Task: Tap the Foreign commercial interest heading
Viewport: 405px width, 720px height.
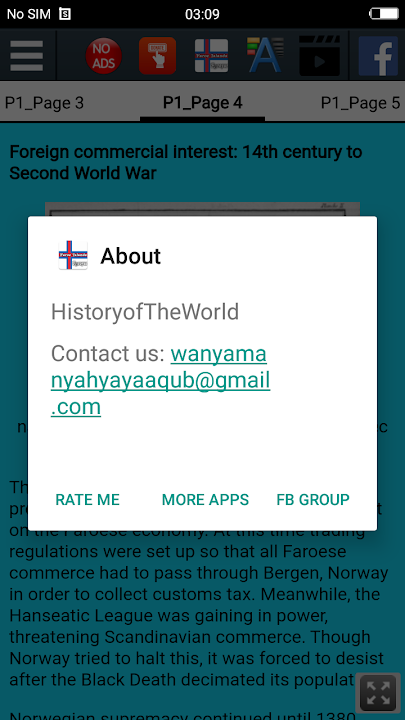Action: click(x=186, y=163)
